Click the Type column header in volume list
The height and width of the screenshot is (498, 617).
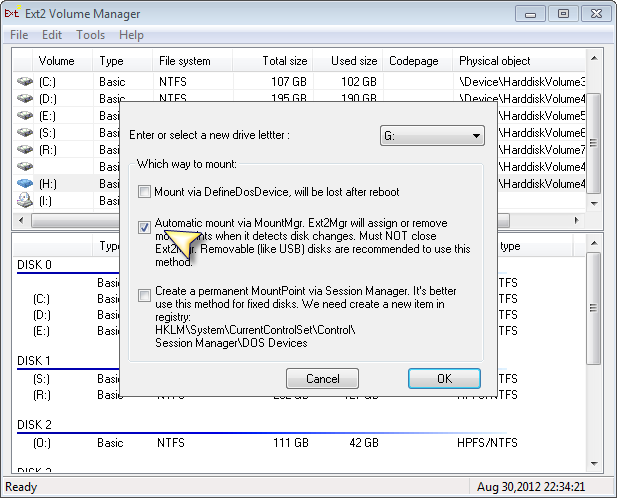[x=122, y=61]
